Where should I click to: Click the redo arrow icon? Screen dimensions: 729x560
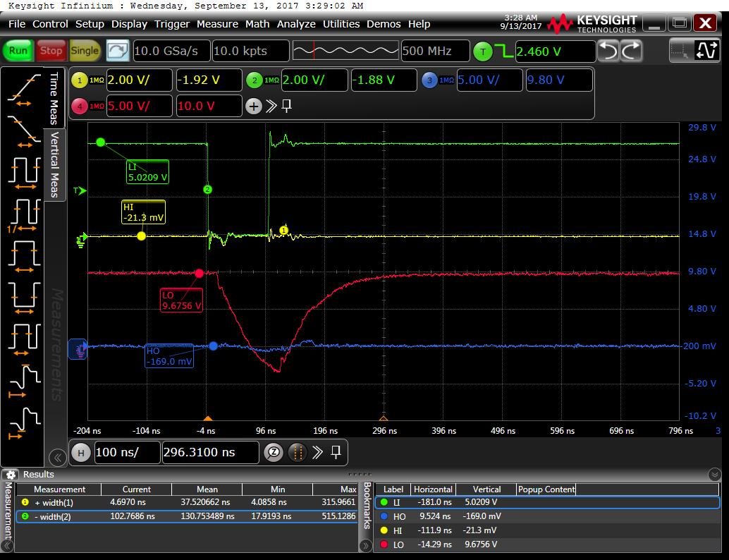tap(632, 51)
